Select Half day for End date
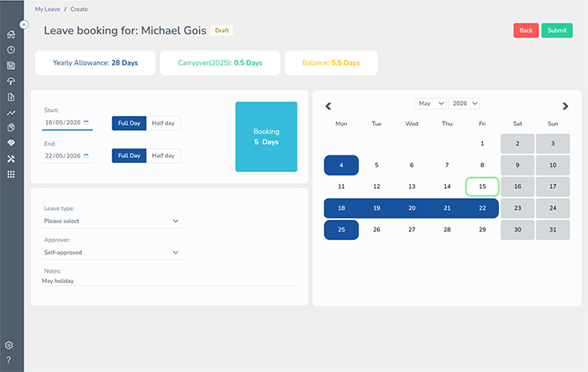The width and height of the screenshot is (588, 372). pos(163,155)
